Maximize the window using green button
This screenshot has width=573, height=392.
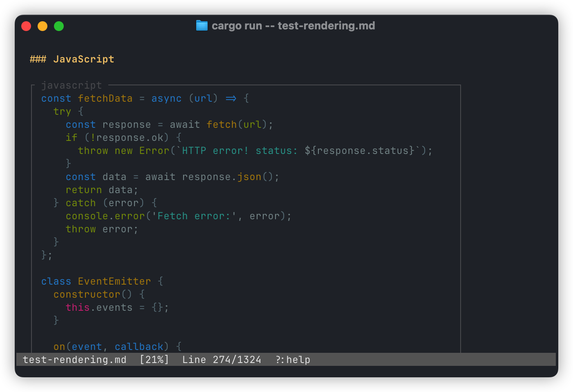(59, 26)
